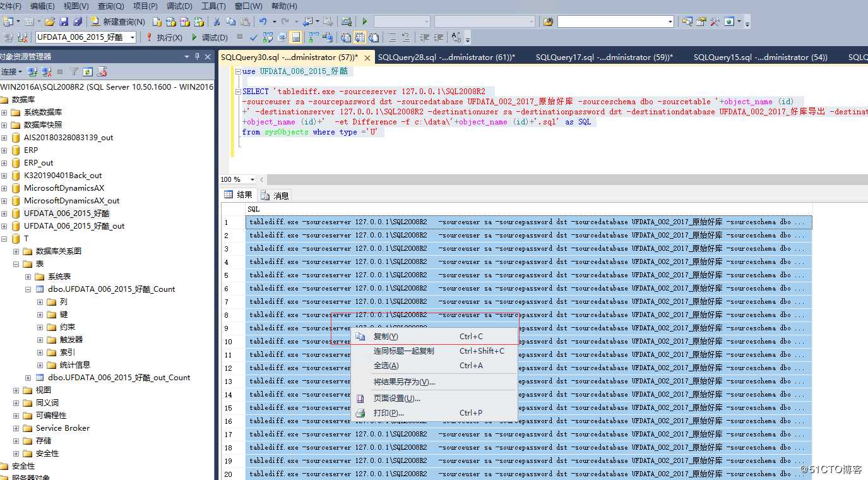This screenshot has width=868, height=480.
Task: Select the AIS20180328083139_out database
Action: pos(68,138)
